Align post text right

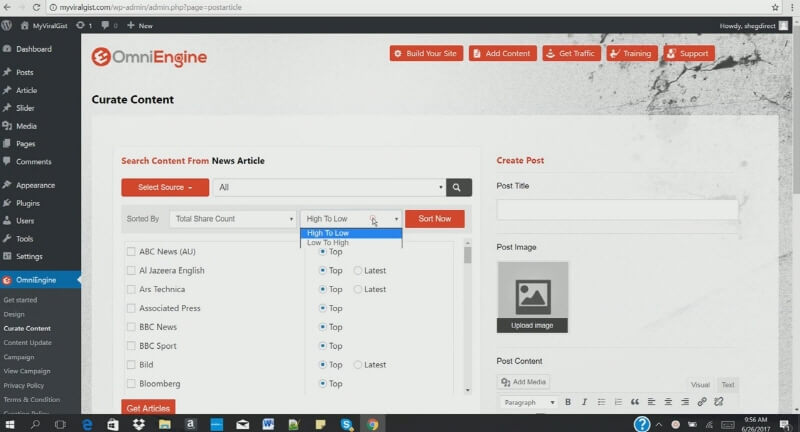(x=685, y=402)
